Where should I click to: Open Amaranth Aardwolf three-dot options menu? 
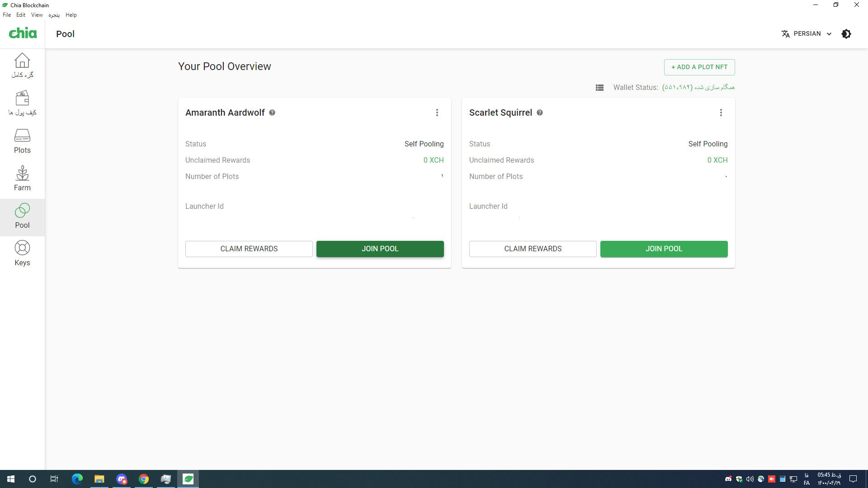pos(437,113)
